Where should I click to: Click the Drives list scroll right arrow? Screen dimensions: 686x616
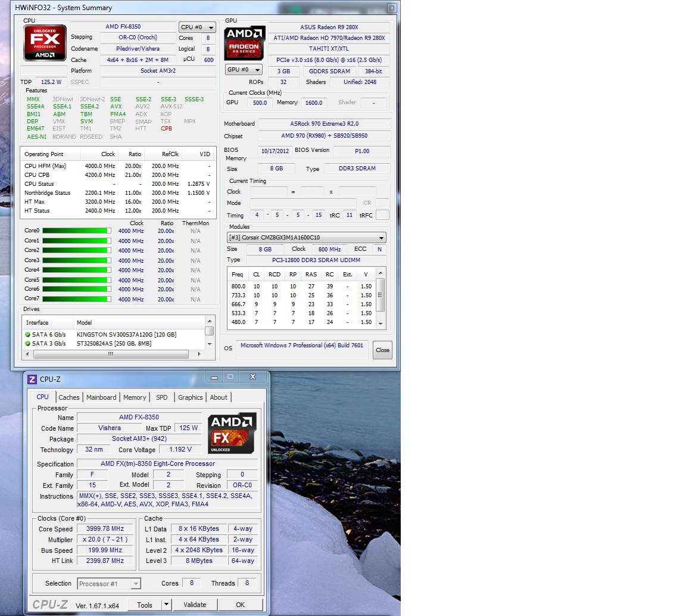[x=199, y=354]
